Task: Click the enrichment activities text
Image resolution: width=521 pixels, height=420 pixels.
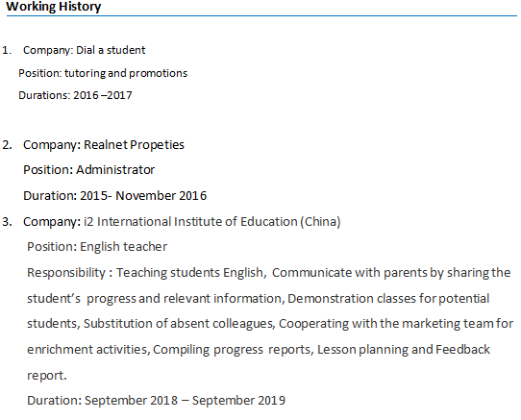Action: (87, 350)
